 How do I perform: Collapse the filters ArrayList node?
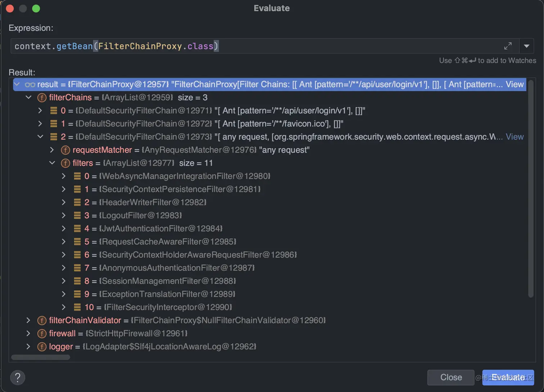(x=52, y=163)
